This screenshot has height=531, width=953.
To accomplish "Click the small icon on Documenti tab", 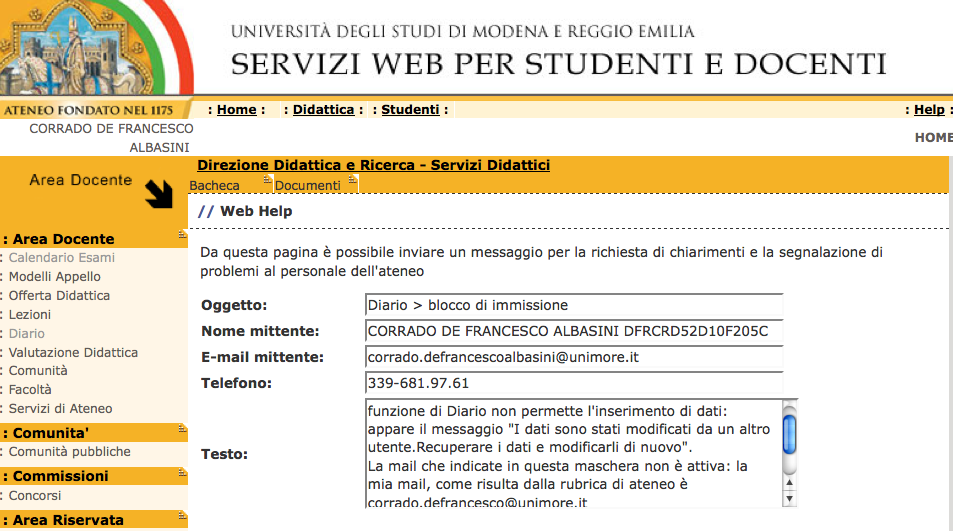I will (x=353, y=181).
